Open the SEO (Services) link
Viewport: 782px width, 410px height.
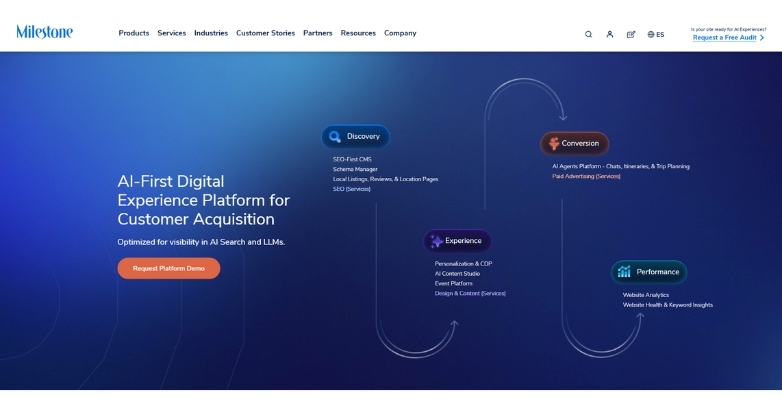click(352, 189)
